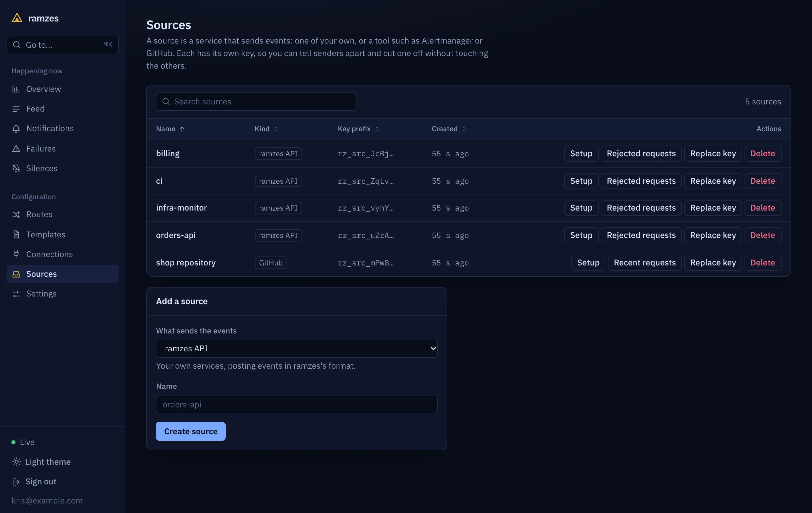Click the ramzes triangle logo icon
This screenshot has height=513, width=812.
click(17, 18)
